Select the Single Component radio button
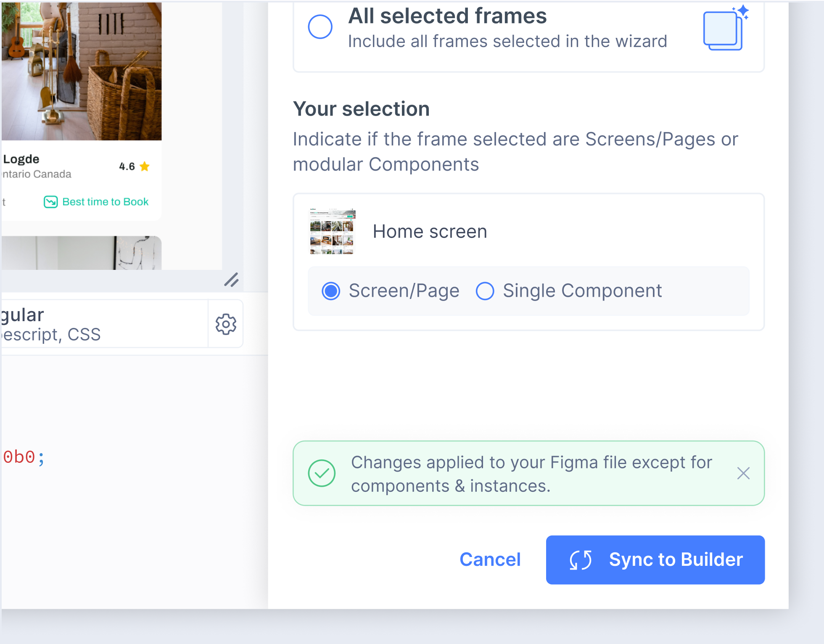824x644 pixels. tap(485, 290)
